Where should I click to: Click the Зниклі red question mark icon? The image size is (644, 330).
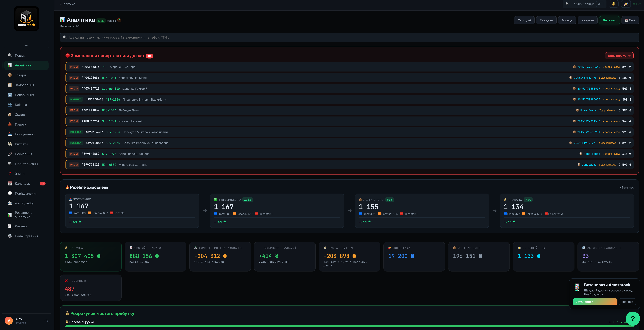pyautogui.click(x=10, y=174)
